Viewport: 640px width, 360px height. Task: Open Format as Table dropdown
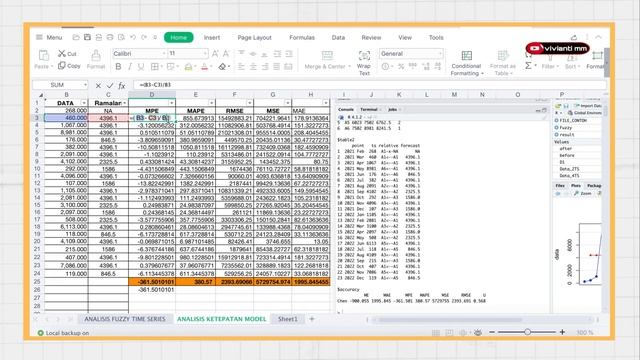click(503, 63)
